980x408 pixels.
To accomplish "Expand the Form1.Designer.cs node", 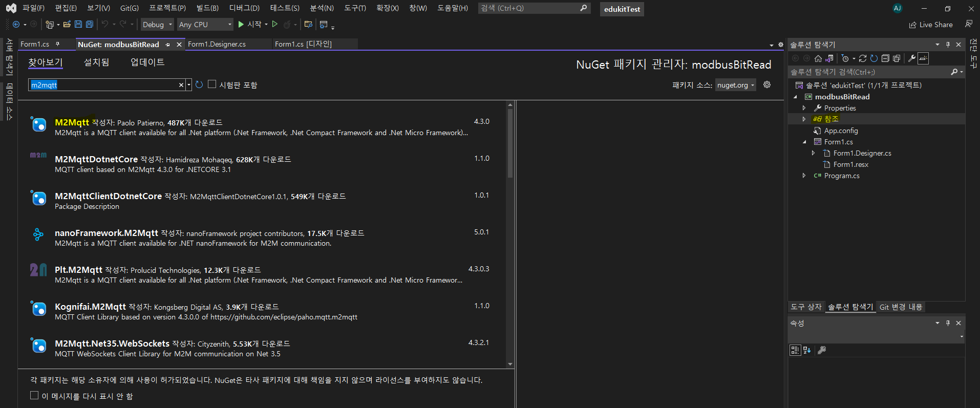I will [x=813, y=153].
